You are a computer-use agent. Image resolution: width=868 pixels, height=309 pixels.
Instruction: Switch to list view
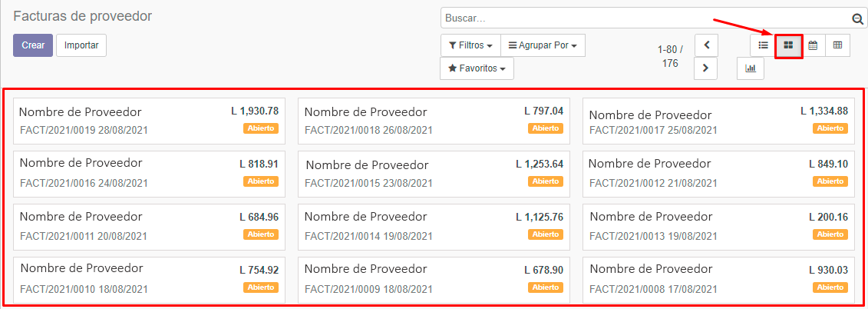(x=763, y=45)
